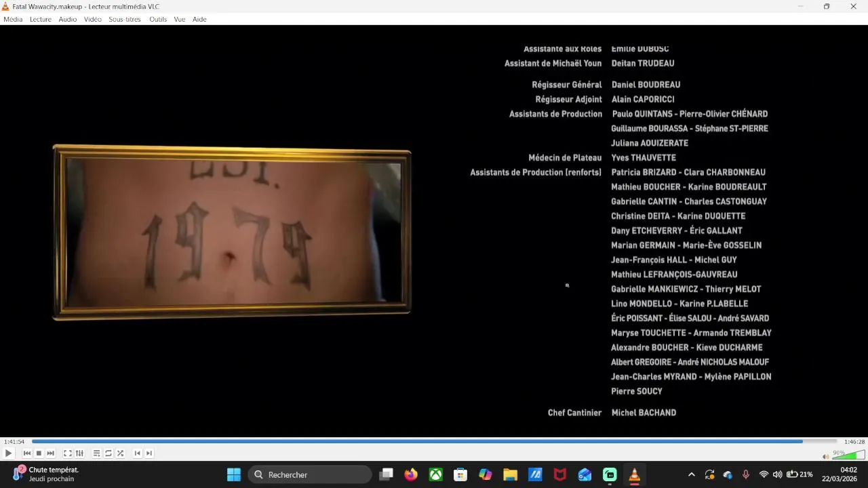Open the Windows Start menu

(x=234, y=474)
